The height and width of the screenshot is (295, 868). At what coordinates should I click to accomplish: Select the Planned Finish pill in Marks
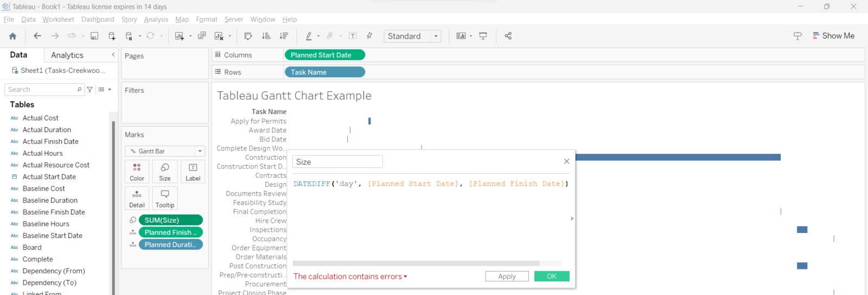[171, 233]
